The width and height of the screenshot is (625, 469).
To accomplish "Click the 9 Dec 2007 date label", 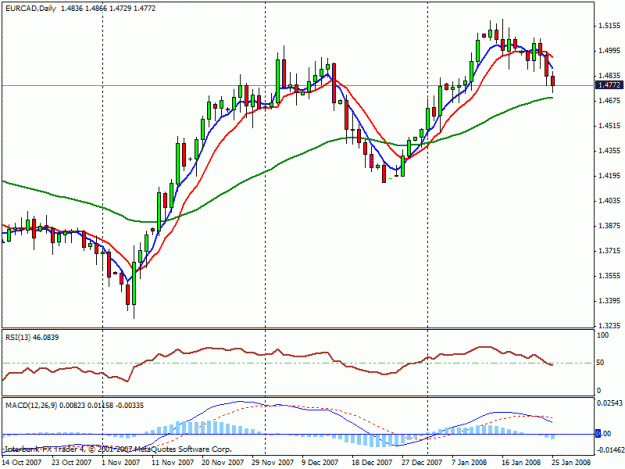I will (320, 462).
